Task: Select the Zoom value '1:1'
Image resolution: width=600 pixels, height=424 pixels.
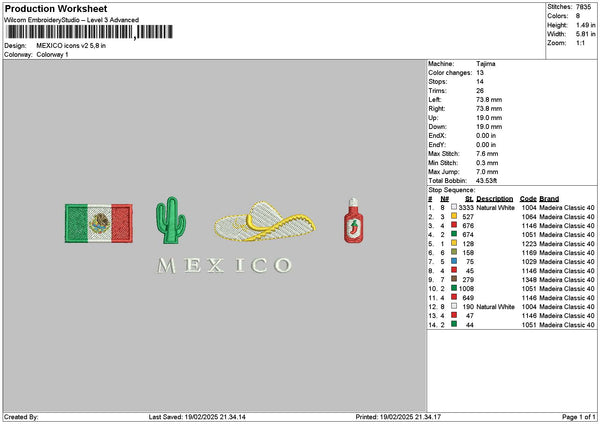Action: [x=580, y=43]
